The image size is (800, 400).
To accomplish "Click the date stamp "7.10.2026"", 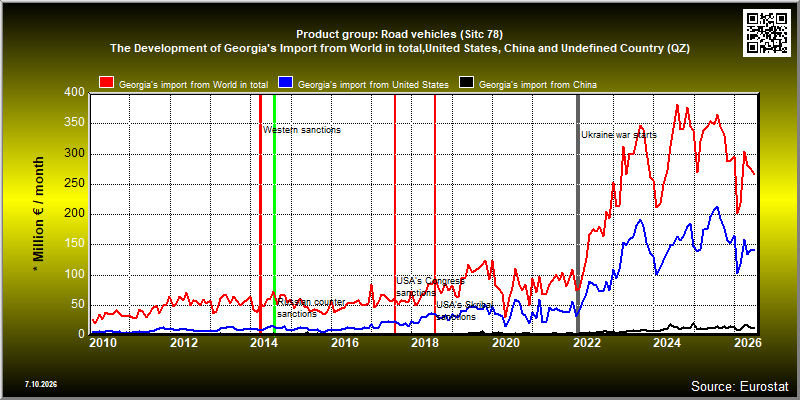I will click(41, 384).
